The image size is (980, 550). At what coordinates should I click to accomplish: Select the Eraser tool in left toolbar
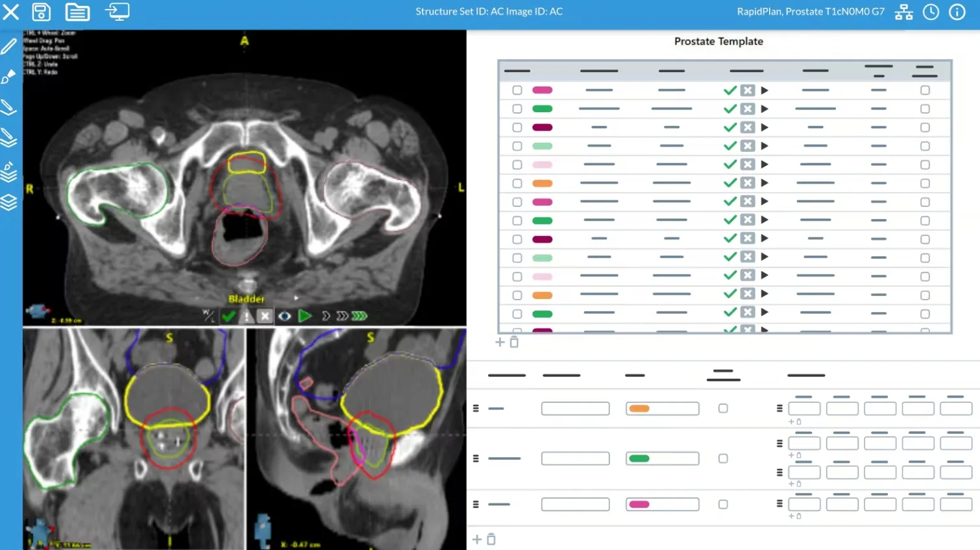[9, 77]
